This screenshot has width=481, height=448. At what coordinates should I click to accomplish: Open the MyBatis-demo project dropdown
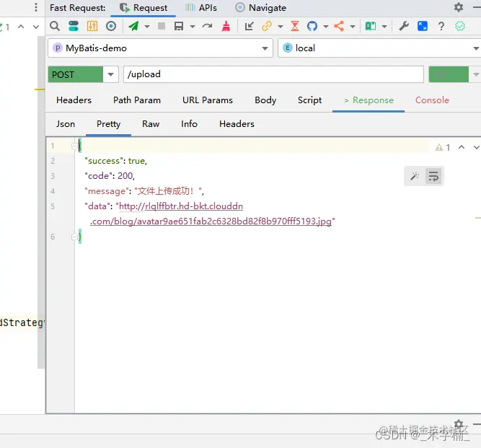click(160, 48)
